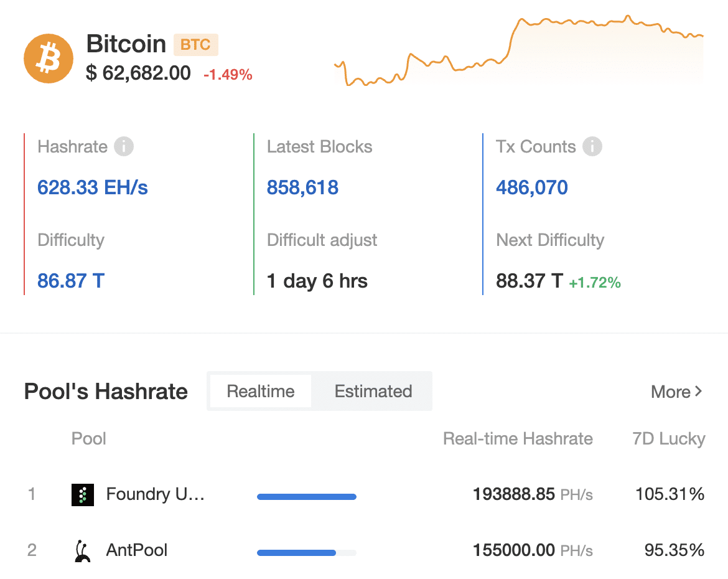Click the Foundry USA pool logo
728x579 pixels.
[x=83, y=495]
